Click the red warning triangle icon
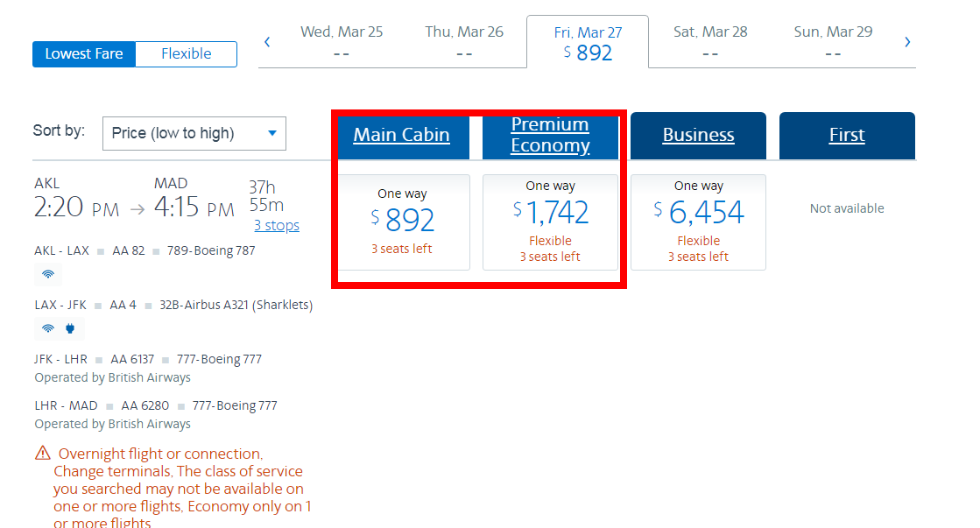Viewport: 980px width, 528px height. pyautogui.click(x=43, y=454)
